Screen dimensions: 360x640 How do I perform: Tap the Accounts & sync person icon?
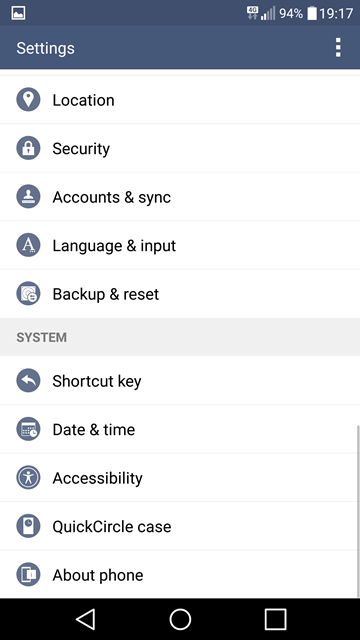coord(28,197)
